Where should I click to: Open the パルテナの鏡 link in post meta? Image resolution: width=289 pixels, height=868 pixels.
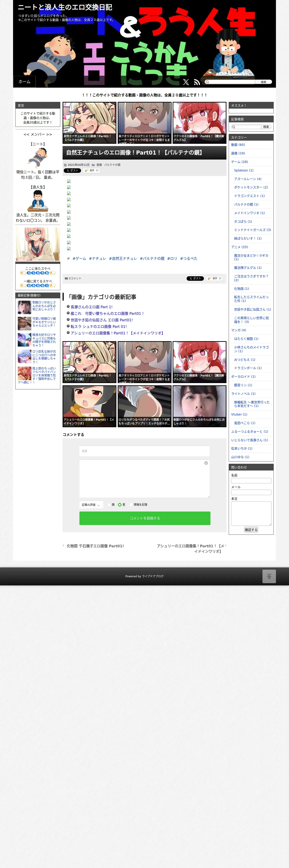point(112,165)
